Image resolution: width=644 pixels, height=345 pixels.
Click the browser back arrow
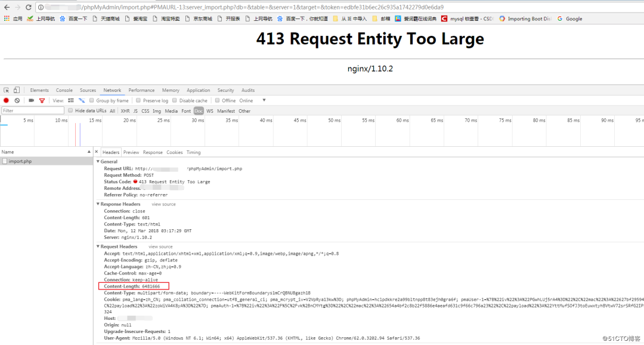coord(7,7)
